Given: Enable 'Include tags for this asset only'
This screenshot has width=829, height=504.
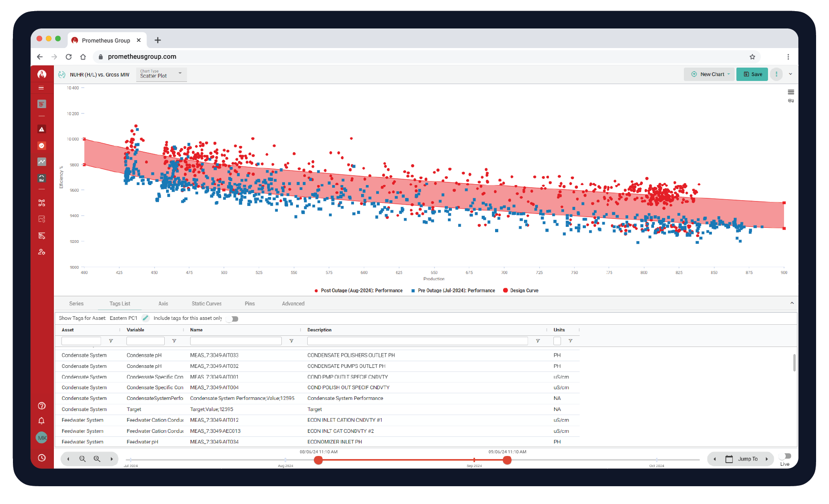Looking at the screenshot, I should pyautogui.click(x=232, y=319).
